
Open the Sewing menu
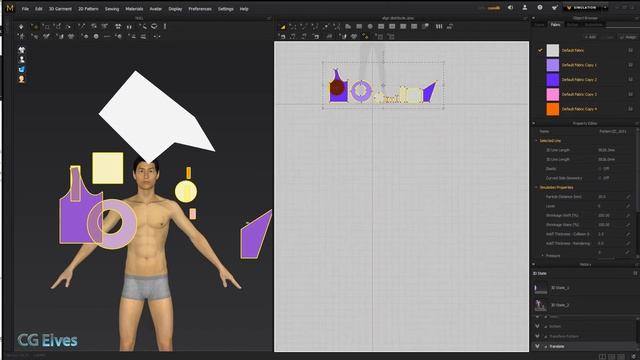(x=112, y=9)
